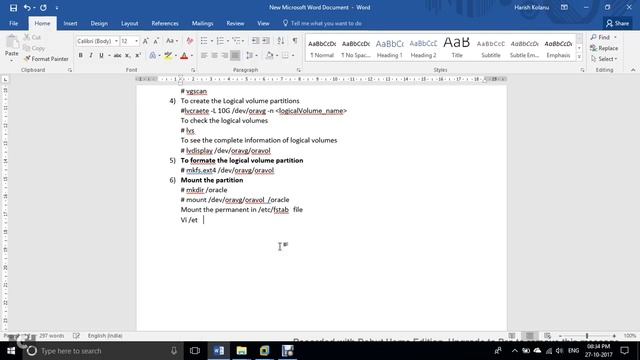Viewport: 640px width, 360px height.
Task: Switch to Print Layout view
Action: 530,336
